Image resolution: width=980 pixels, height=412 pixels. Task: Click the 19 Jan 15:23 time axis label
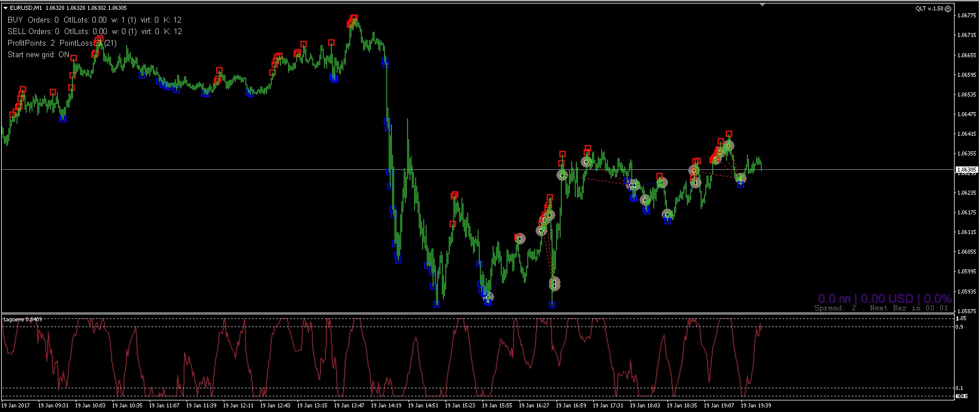pos(460,406)
